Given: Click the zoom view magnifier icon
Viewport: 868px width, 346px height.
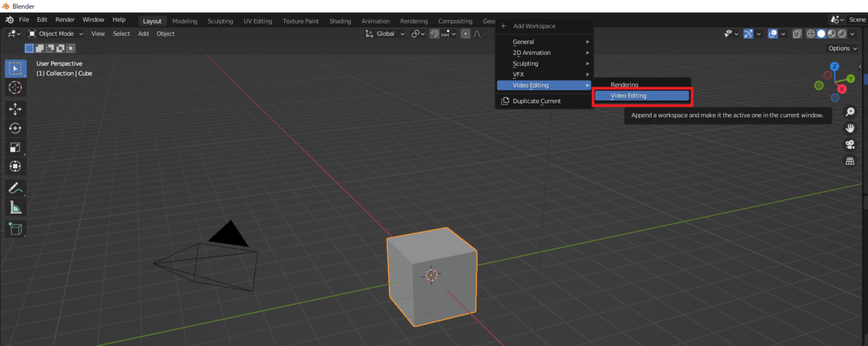Looking at the screenshot, I should [851, 112].
